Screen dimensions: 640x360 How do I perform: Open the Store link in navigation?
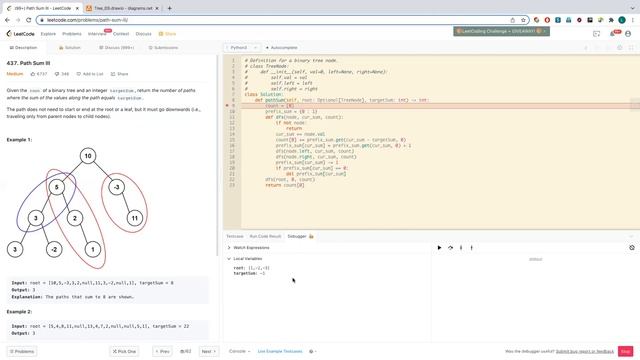click(x=167, y=34)
